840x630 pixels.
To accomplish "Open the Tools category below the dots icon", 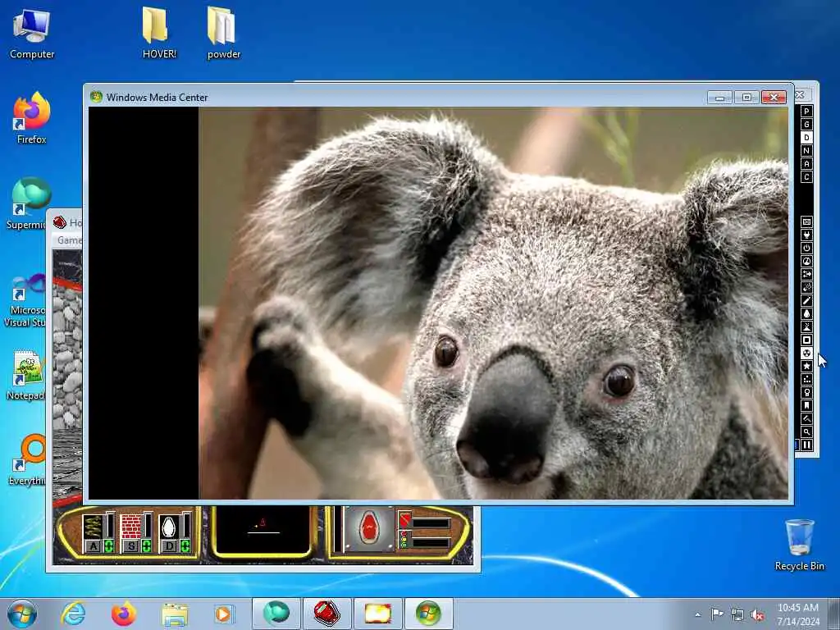I will 806,392.
